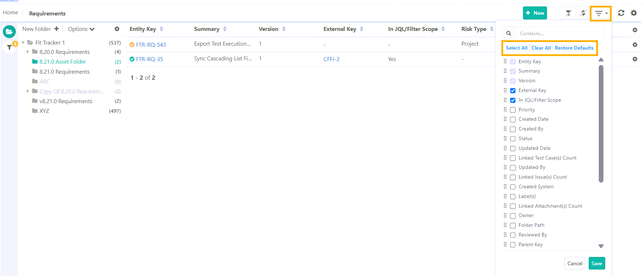Click Restore Defaults link

[x=574, y=48]
